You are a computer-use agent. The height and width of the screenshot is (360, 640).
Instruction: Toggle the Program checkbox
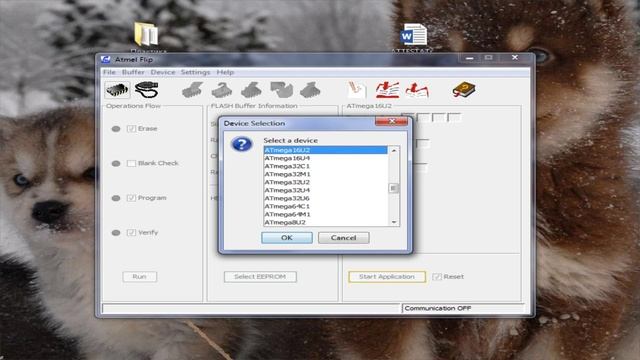point(131,198)
